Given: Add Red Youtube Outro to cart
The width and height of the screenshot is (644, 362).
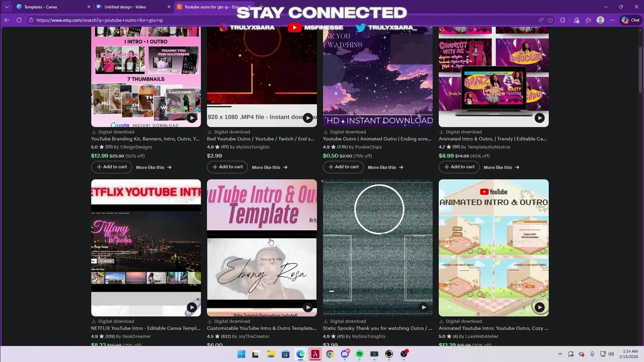Looking at the screenshot, I should tap(227, 167).
